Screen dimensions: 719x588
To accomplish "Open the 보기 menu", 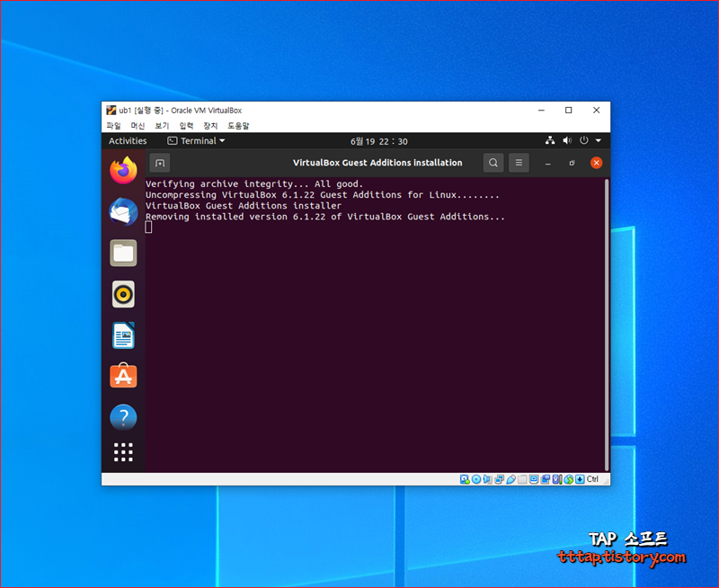I will click(x=162, y=126).
